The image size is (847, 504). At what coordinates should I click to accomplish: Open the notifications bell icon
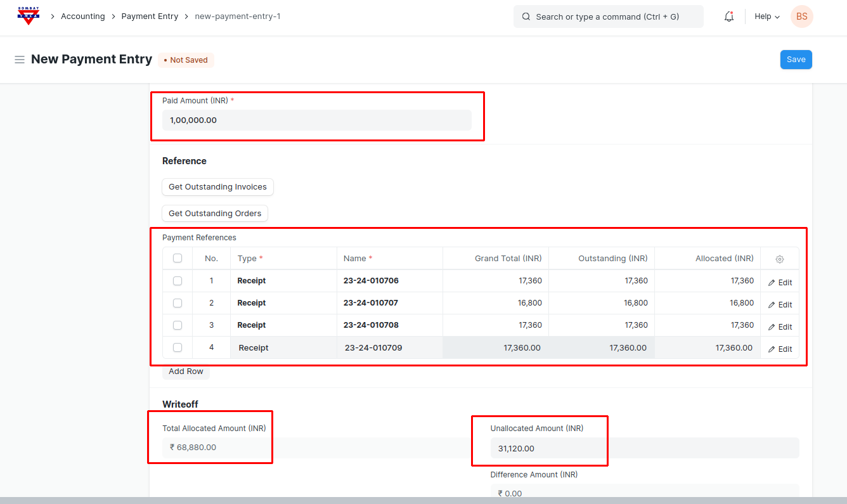tap(729, 16)
